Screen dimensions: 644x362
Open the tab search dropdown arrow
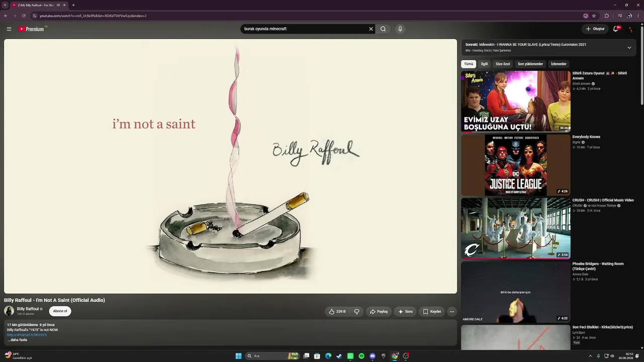tap(5, 5)
